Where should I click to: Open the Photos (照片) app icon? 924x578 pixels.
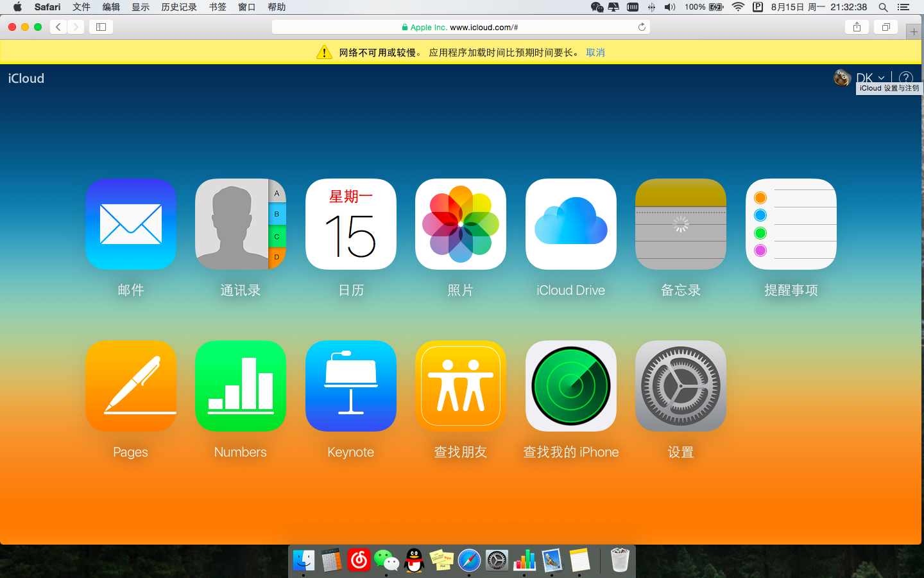(461, 224)
